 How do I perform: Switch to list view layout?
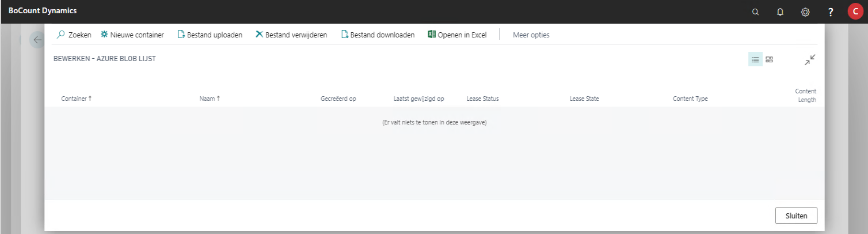[x=755, y=59]
